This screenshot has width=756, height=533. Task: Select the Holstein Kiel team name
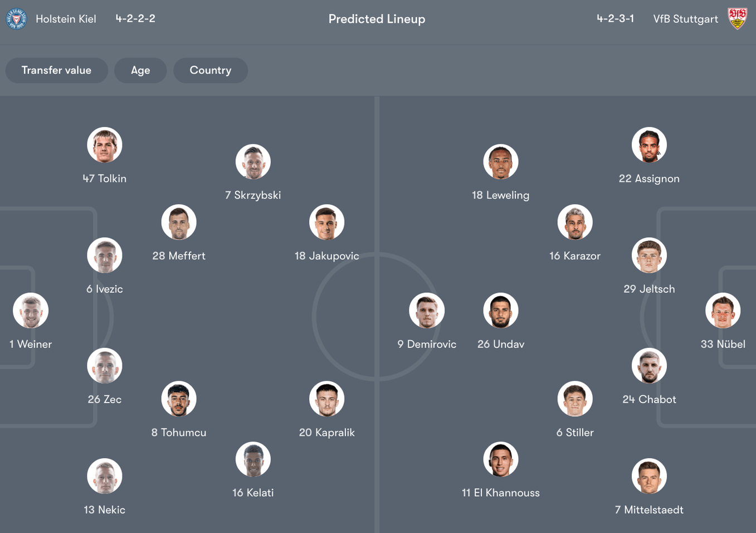coord(66,18)
